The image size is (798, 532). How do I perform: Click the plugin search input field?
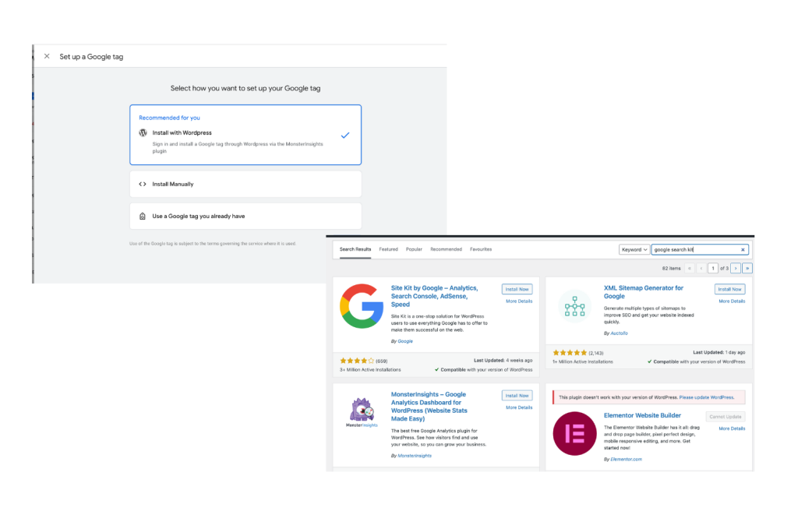pos(695,250)
